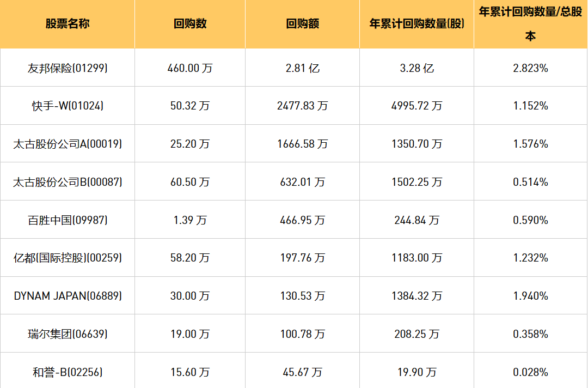Click the 回购数 column header
Screen dimensions: 588x388
[190, 24]
